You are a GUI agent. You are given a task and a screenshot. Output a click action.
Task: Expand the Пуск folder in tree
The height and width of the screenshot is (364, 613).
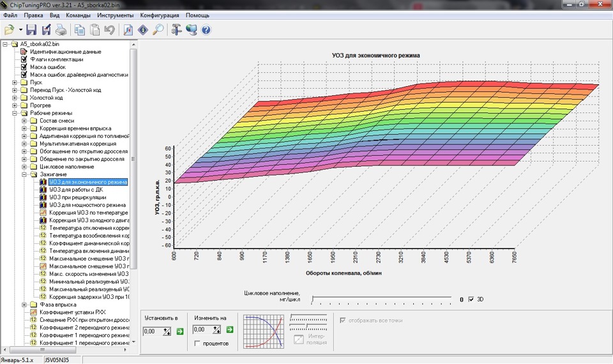15,82
